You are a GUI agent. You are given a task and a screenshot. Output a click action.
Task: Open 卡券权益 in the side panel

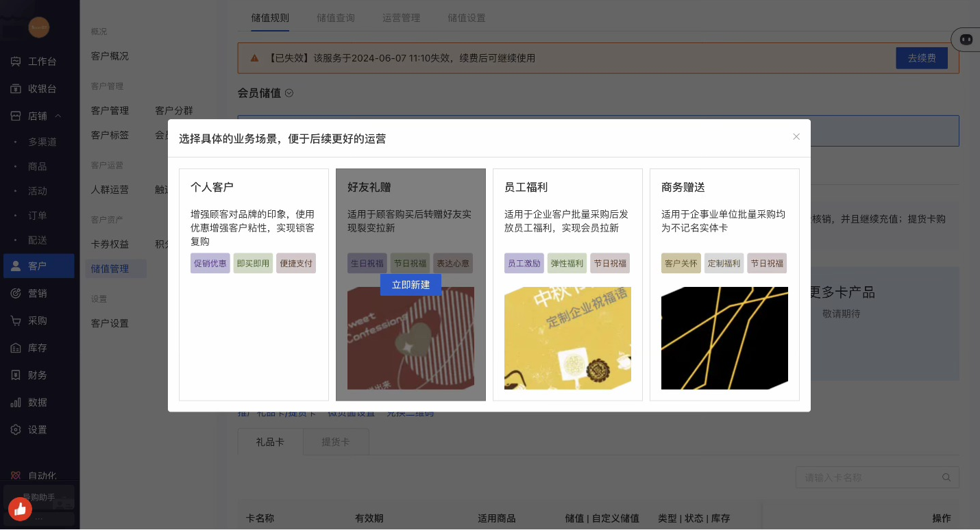110,244
